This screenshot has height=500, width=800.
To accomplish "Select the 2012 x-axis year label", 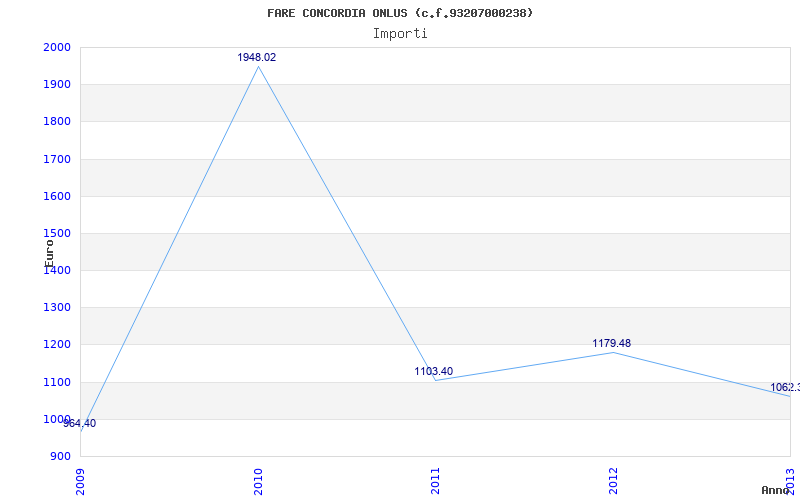I will tap(613, 482).
